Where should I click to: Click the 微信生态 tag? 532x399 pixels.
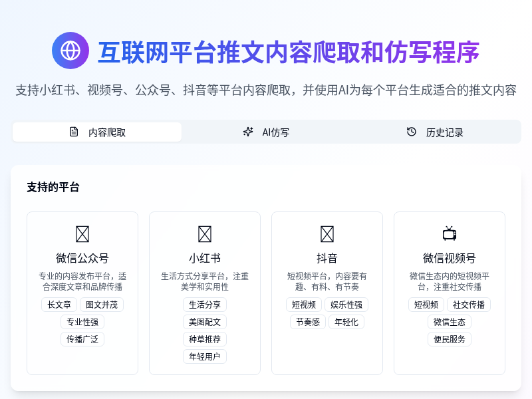tap(450, 322)
